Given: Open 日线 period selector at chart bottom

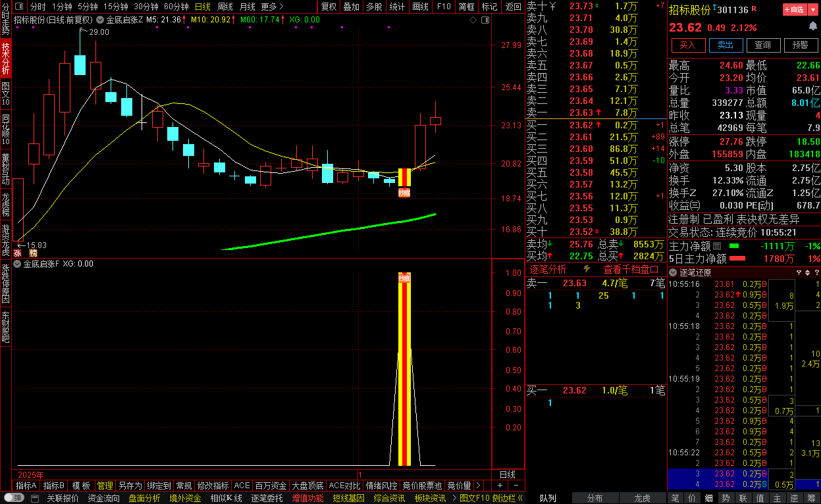Looking at the screenshot, I should coord(508,474).
